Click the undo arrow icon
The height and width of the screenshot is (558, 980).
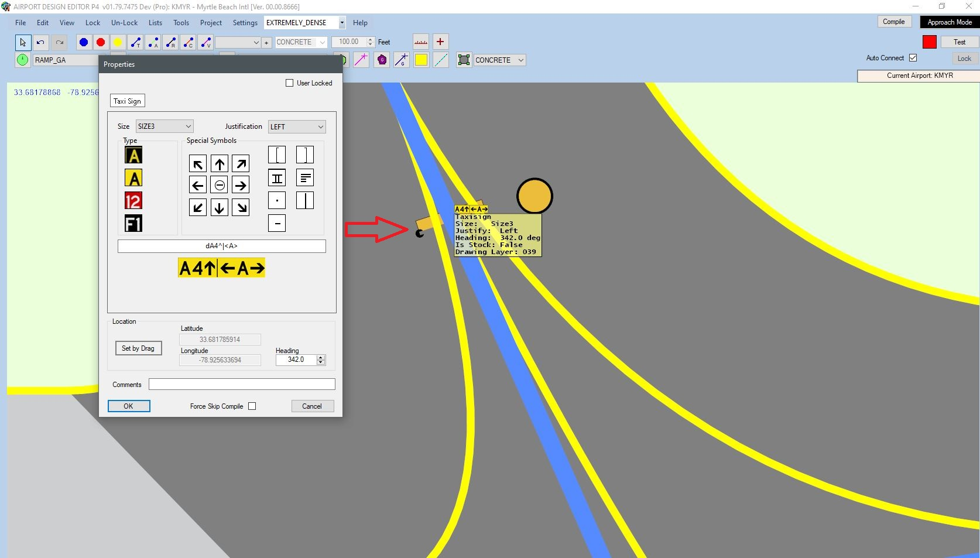tap(40, 42)
